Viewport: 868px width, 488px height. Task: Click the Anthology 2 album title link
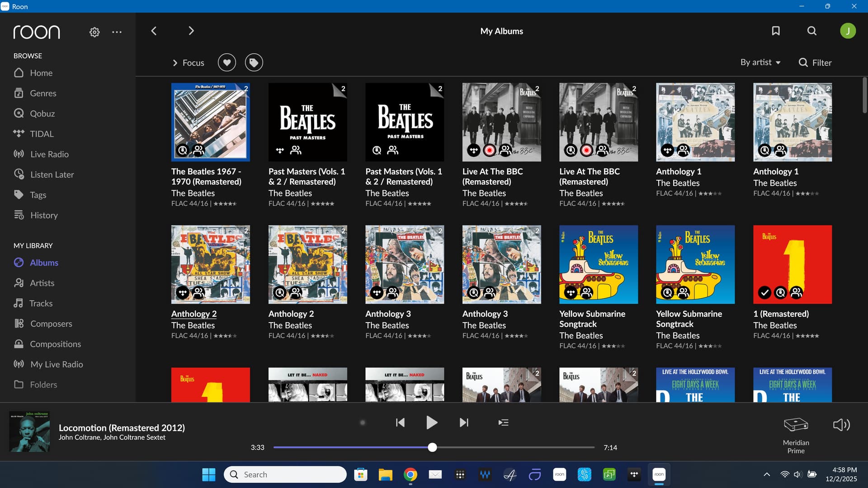tap(194, 314)
